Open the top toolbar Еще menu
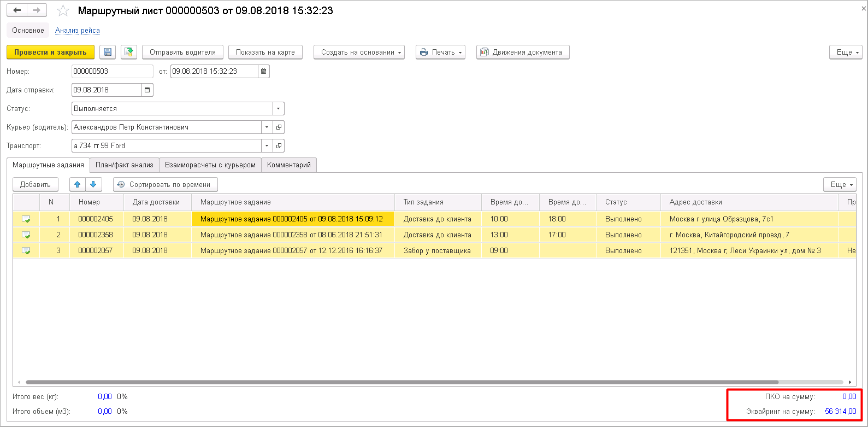This screenshot has width=868, height=427. [x=846, y=52]
